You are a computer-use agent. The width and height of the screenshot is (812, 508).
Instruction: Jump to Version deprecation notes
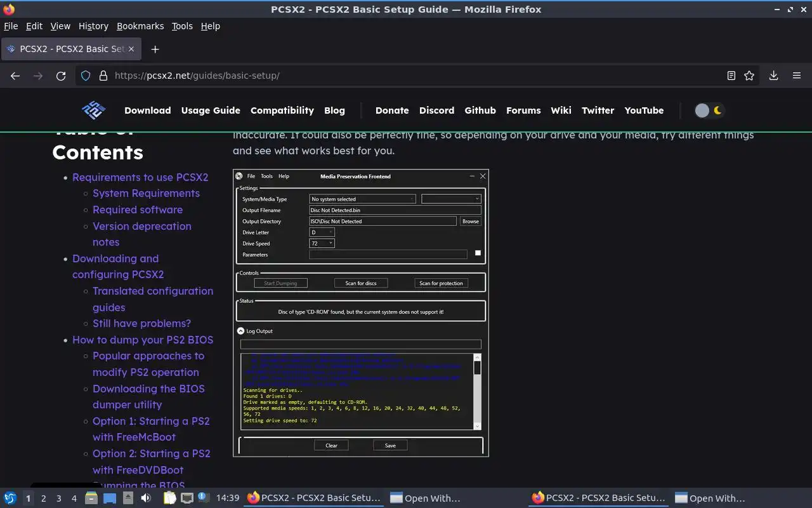[141, 234]
